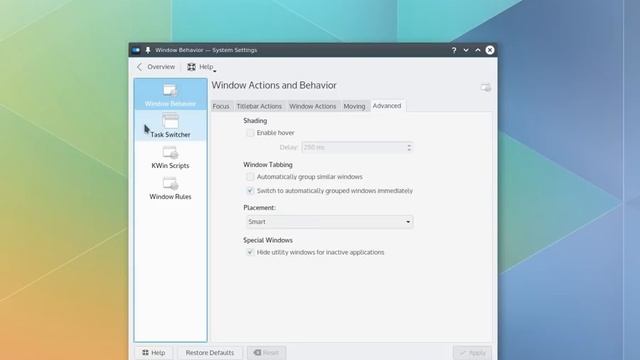Open the Window Rules module
Screen dimensions: 640x360
click(x=170, y=188)
